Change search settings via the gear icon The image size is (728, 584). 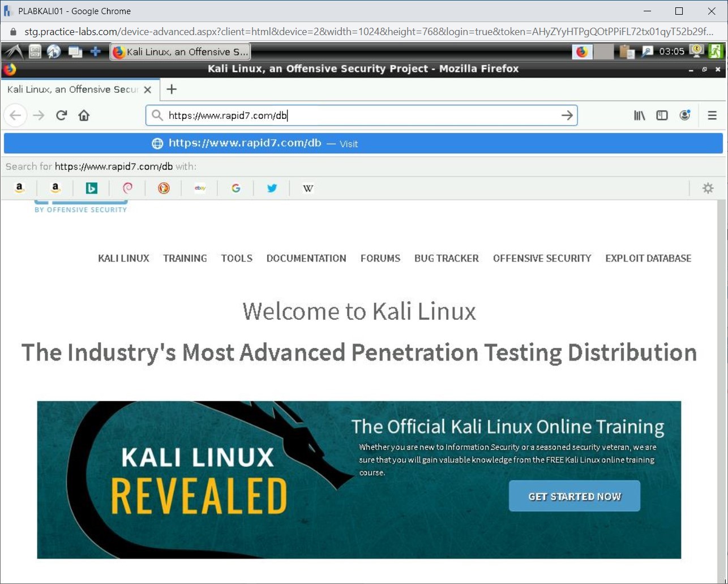[x=708, y=188]
